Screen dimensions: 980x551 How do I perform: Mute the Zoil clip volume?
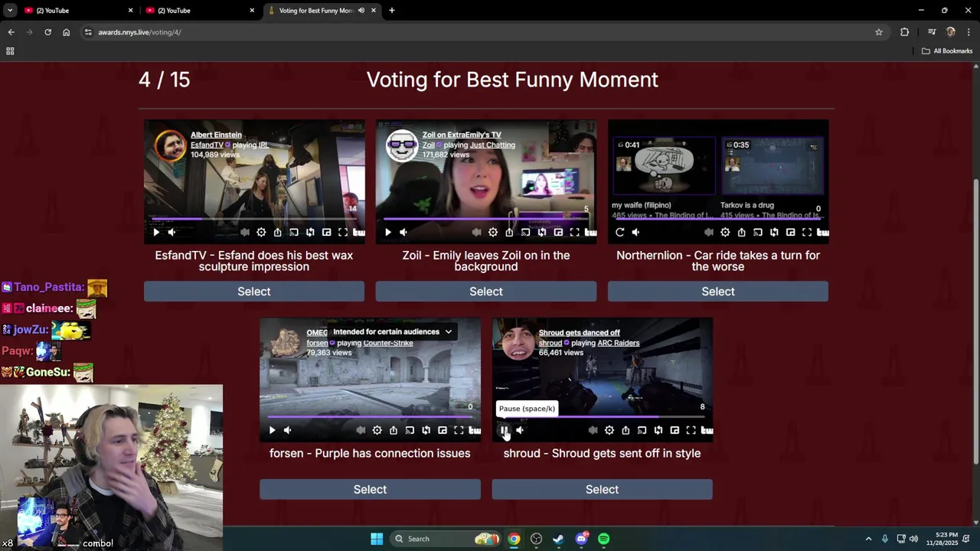pyautogui.click(x=403, y=232)
